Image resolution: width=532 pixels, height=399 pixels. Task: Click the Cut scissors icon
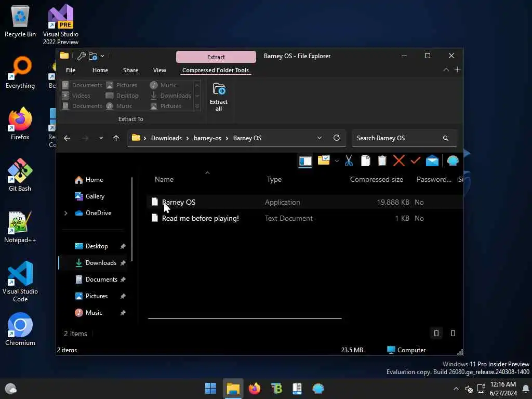click(x=349, y=161)
